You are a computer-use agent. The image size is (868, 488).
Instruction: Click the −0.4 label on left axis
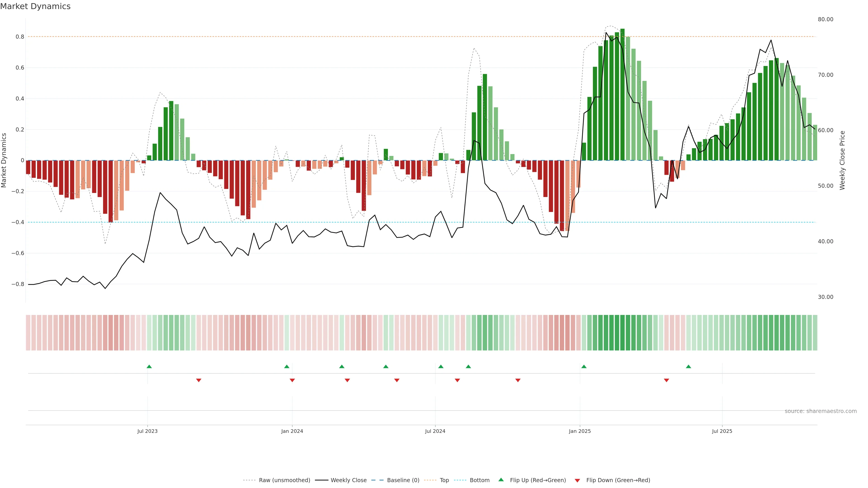pos(18,222)
